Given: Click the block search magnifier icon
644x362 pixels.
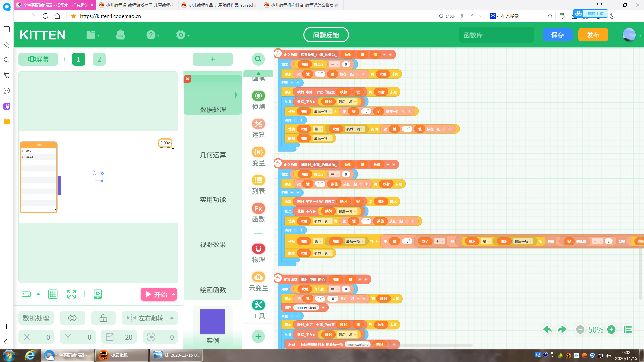Looking at the screenshot, I should point(258,59).
